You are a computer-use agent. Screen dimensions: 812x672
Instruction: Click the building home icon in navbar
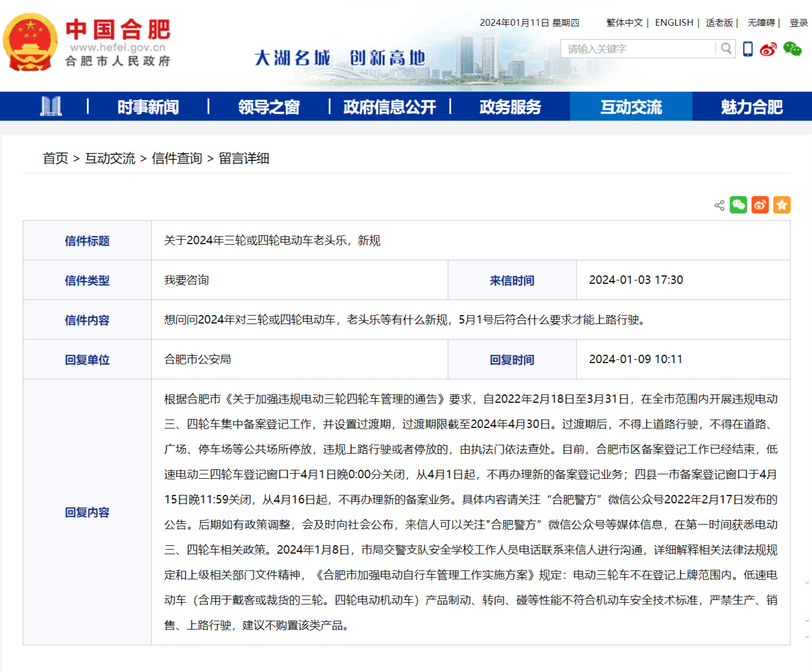click(x=51, y=106)
